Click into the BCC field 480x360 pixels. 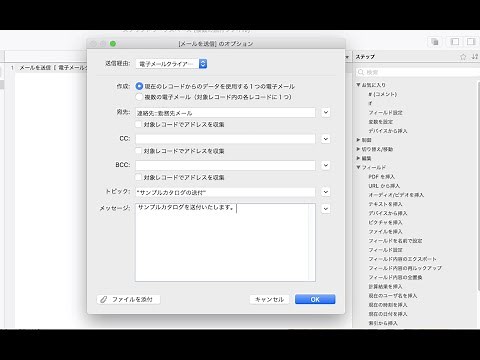(225, 165)
